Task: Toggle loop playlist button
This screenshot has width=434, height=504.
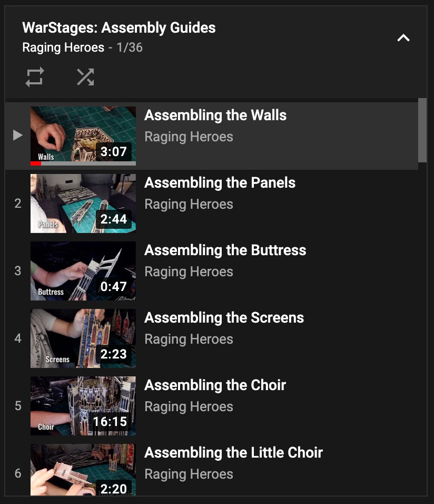Action: click(x=35, y=77)
